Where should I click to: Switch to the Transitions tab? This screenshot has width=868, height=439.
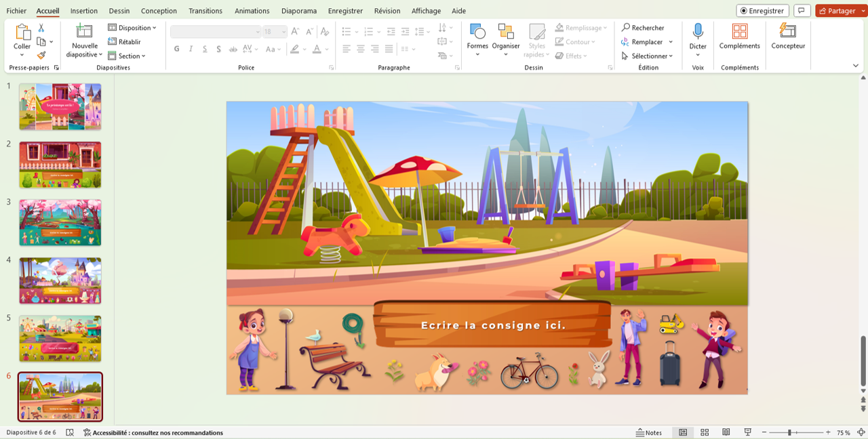205,11
